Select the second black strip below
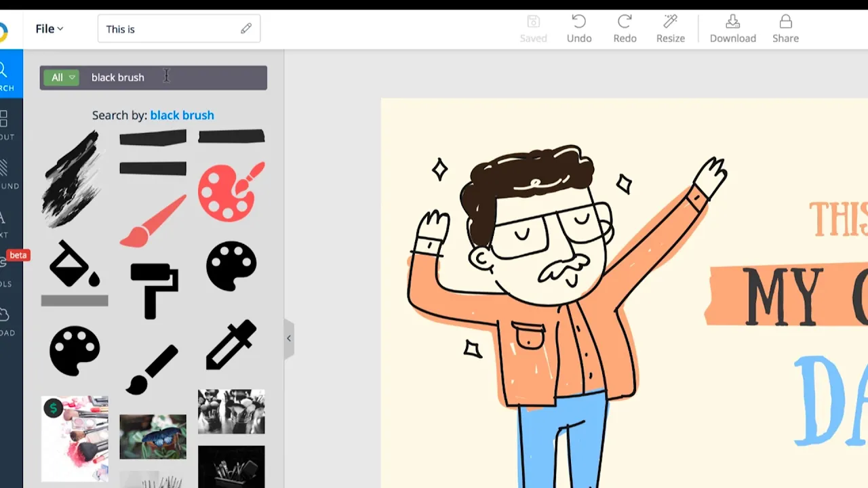 [x=153, y=168]
